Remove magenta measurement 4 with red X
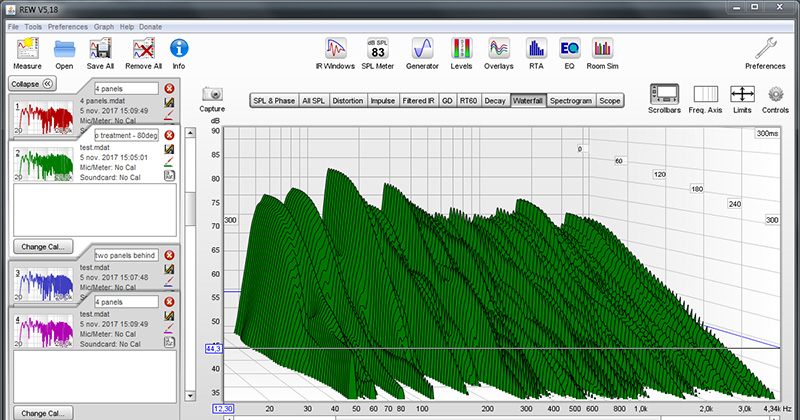 coord(169,302)
